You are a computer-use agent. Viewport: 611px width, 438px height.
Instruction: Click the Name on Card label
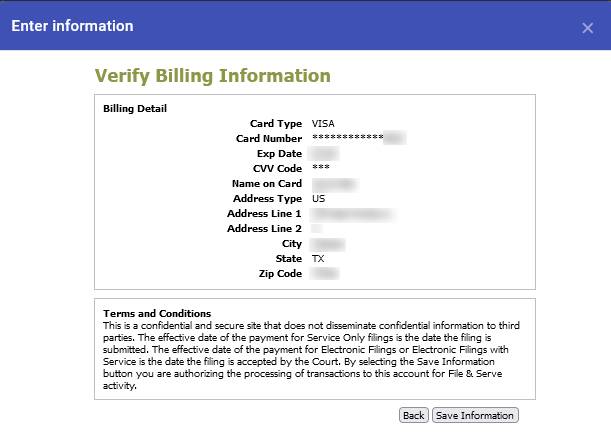[267, 184]
